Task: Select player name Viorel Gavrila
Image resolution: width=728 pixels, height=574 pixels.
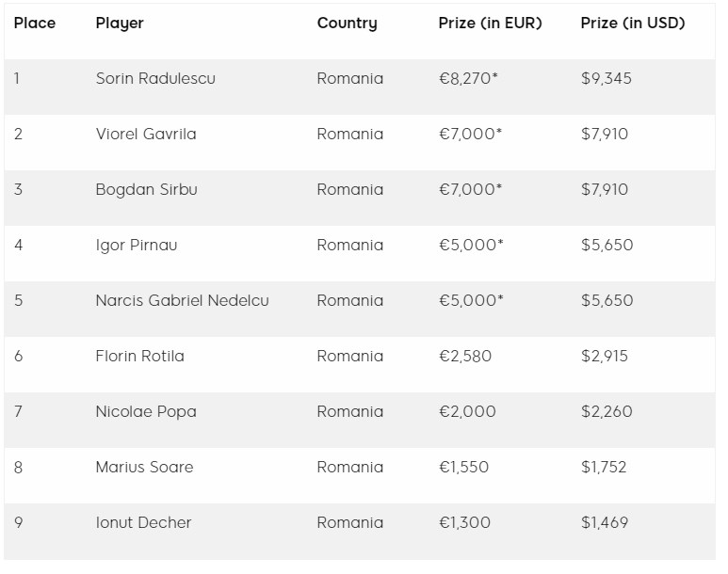Action: (x=146, y=135)
